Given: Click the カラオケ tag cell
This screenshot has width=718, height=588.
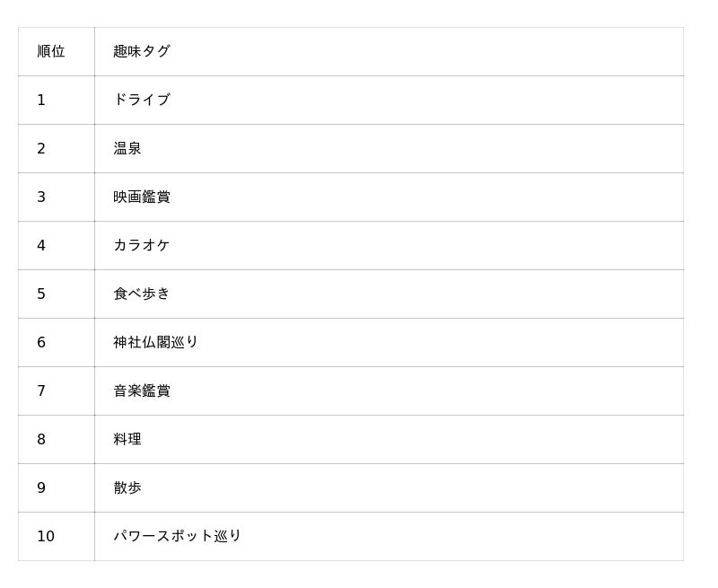Looking at the screenshot, I should pos(141,245).
